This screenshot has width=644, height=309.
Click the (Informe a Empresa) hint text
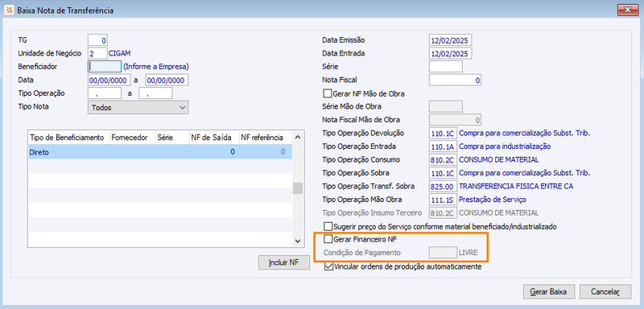click(156, 66)
